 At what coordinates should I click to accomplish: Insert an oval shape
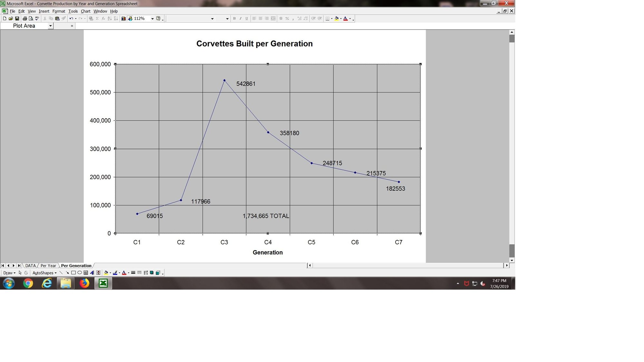[79, 273]
